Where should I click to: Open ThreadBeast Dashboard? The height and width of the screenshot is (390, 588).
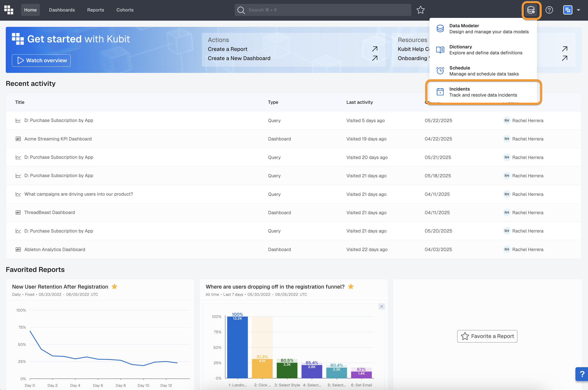(49, 212)
